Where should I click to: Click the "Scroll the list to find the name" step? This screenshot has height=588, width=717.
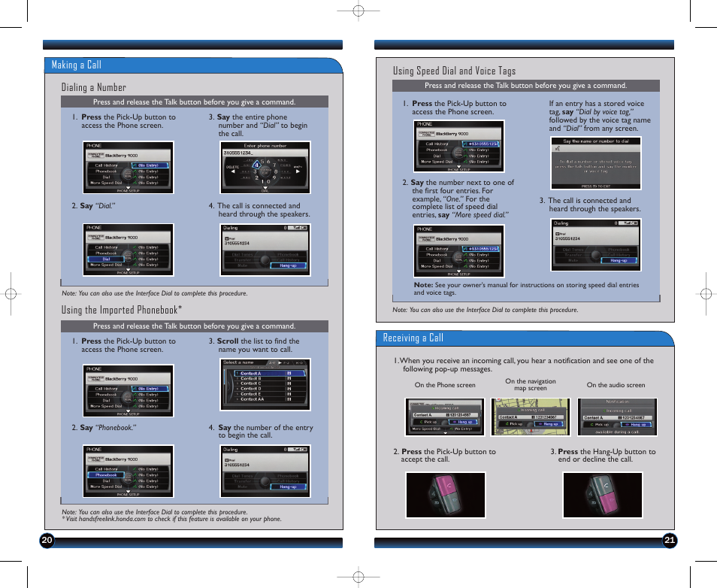(x=254, y=345)
